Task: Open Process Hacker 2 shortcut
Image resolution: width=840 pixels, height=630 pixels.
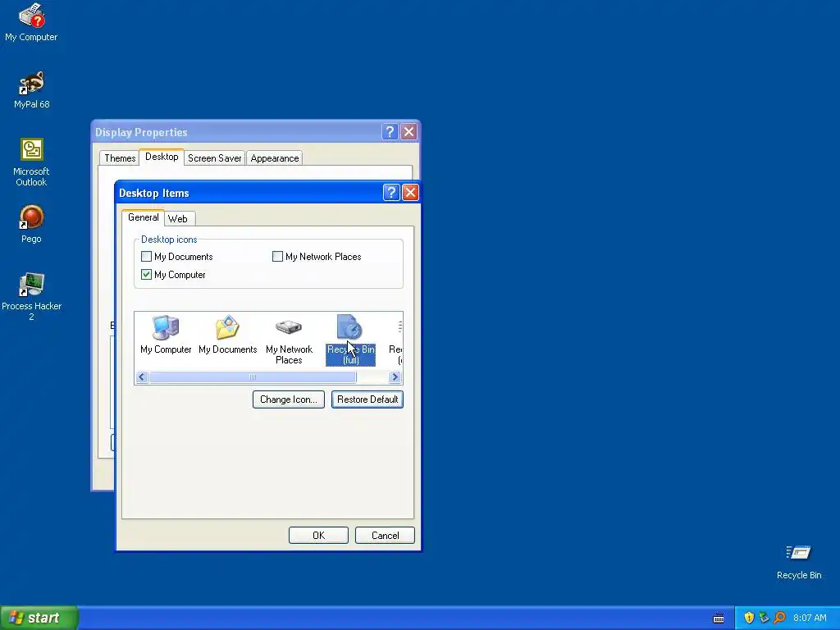Action: 31,297
